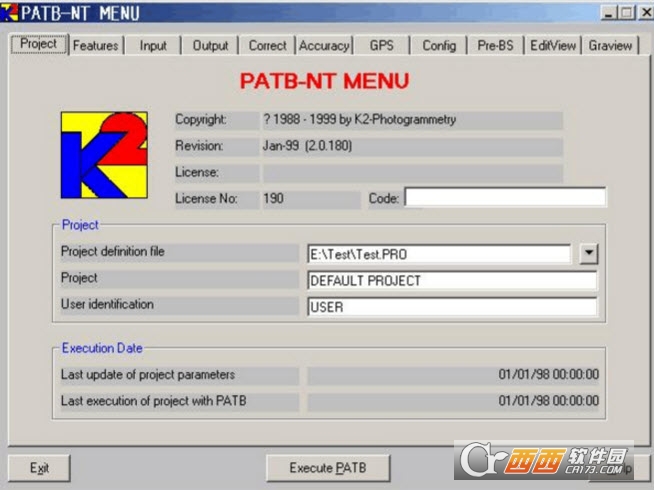Open the Pre-BS tab
Viewport: 654px width, 490px height.
(496, 45)
